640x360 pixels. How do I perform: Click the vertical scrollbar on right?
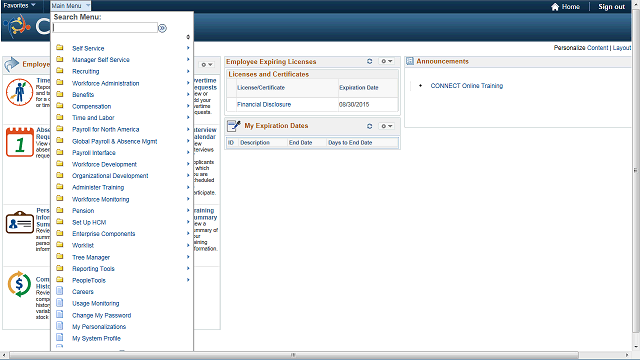[x=636, y=171]
